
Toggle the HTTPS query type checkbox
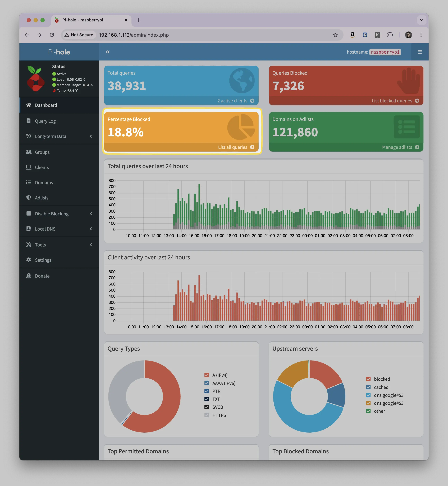207,415
